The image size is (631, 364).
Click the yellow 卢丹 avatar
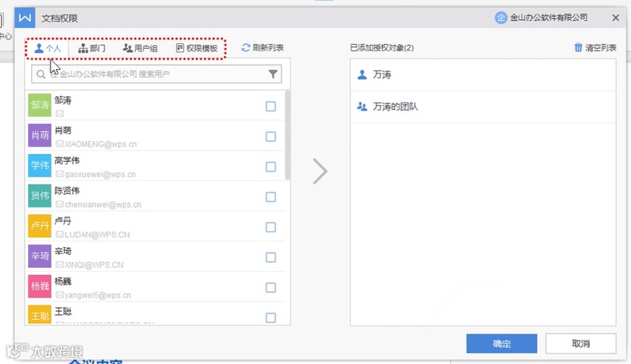[40, 226]
